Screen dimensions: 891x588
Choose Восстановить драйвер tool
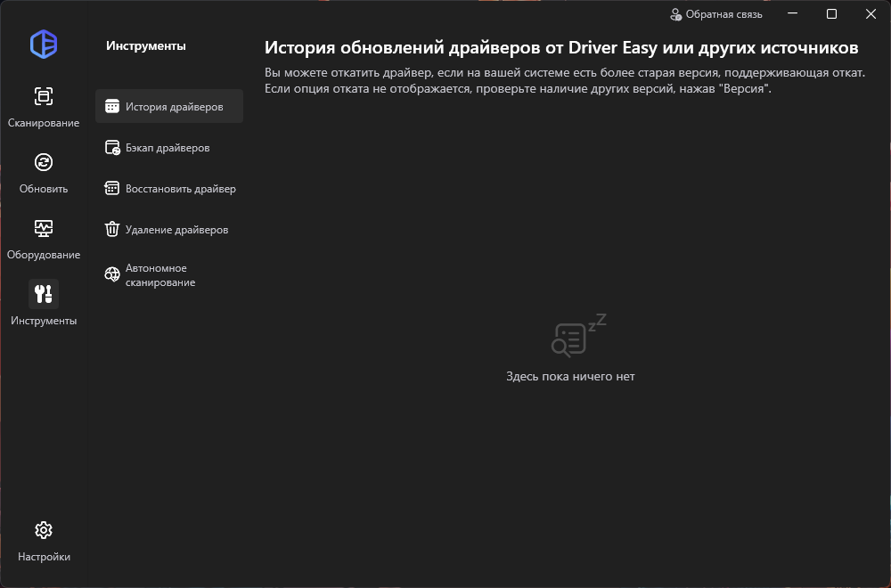point(169,189)
